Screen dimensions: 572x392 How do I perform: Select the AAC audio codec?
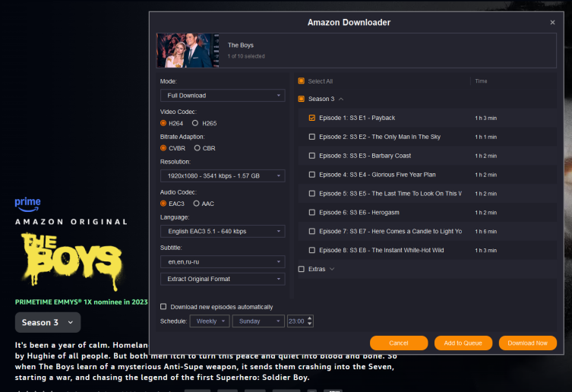[x=196, y=204]
